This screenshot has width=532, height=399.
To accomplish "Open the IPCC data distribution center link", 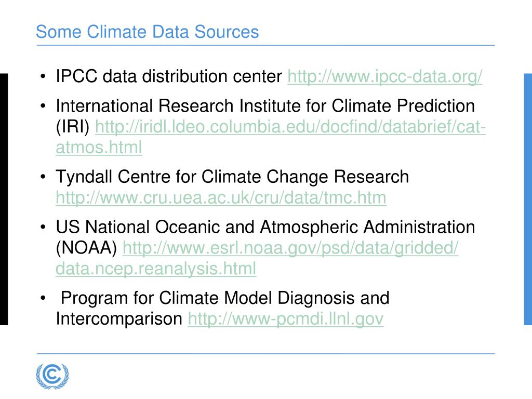I will coord(385,76).
